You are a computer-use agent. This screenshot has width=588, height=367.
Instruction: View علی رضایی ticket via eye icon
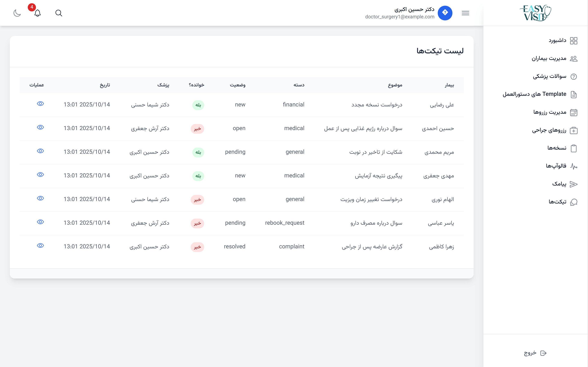point(40,104)
